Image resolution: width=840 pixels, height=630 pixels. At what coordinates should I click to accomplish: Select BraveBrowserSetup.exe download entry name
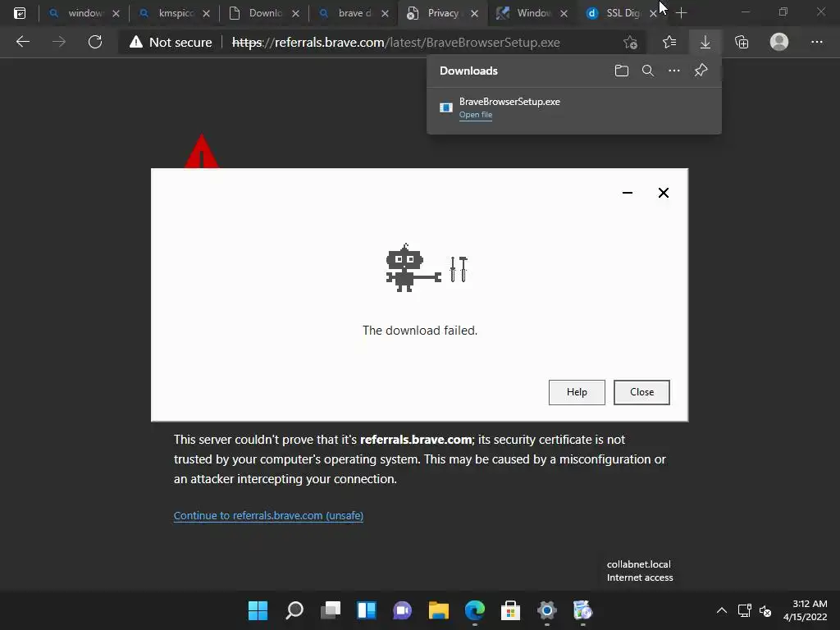pyautogui.click(x=509, y=101)
